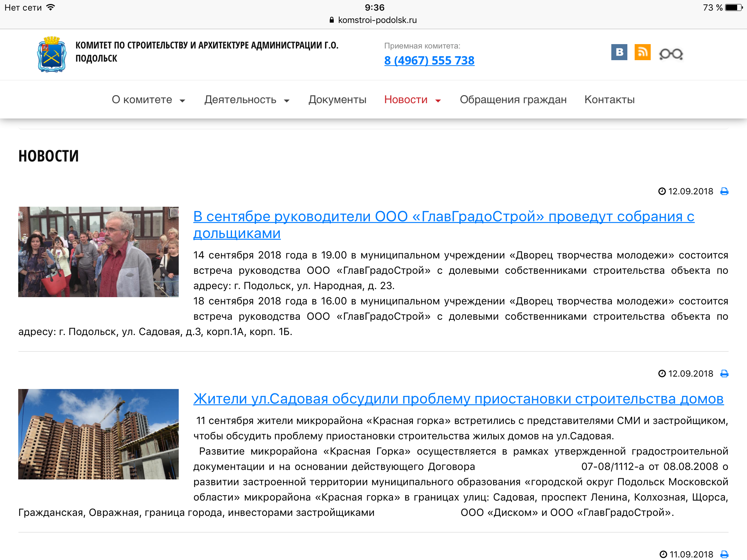Open article about ГлавГрадоСтрой meetings with дольщиками
Image resolution: width=747 pixels, height=560 pixels.
tap(444, 217)
